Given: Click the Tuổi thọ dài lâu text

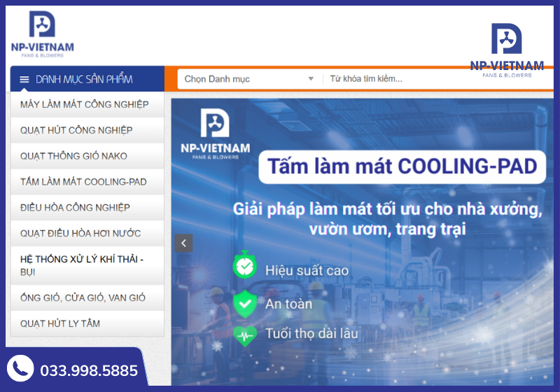Looking at the screenshot, I should tap(311, 333).
